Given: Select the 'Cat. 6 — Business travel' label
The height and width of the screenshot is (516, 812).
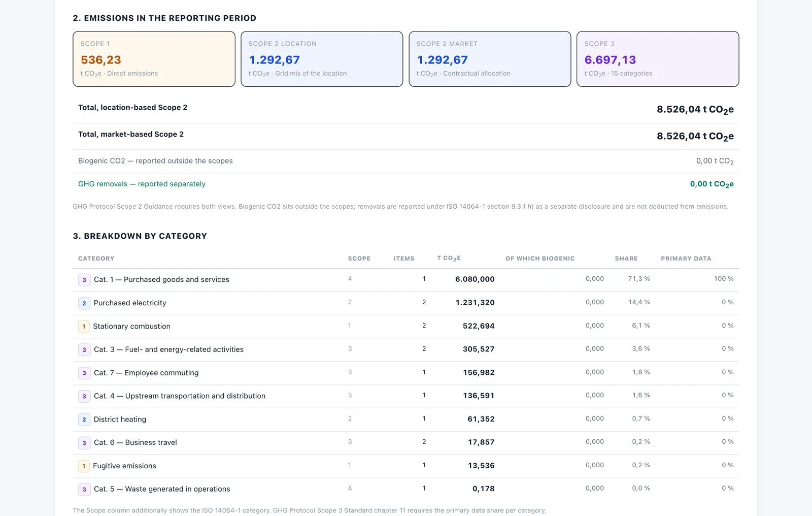Looking at the screenshot, I should click(x=136, y=442).
